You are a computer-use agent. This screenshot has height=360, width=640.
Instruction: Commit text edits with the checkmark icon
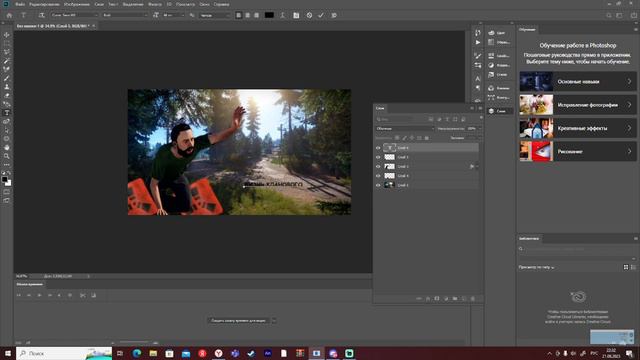(321, 15)
